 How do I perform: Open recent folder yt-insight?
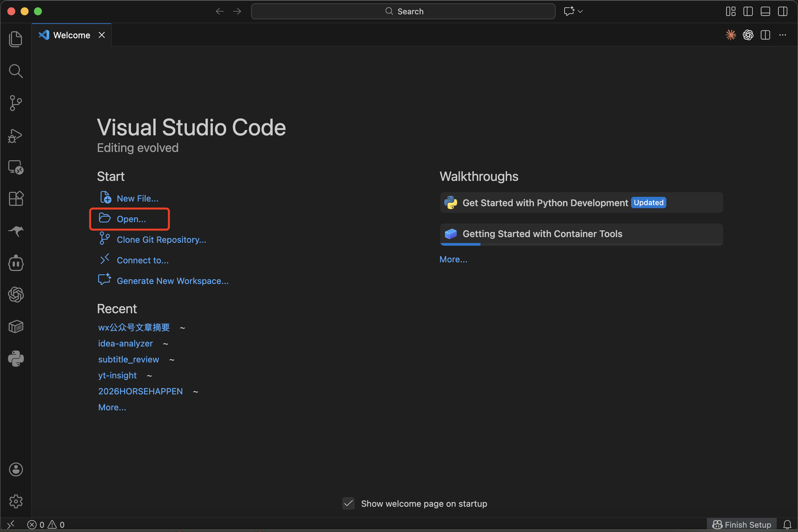pos(117,375)
